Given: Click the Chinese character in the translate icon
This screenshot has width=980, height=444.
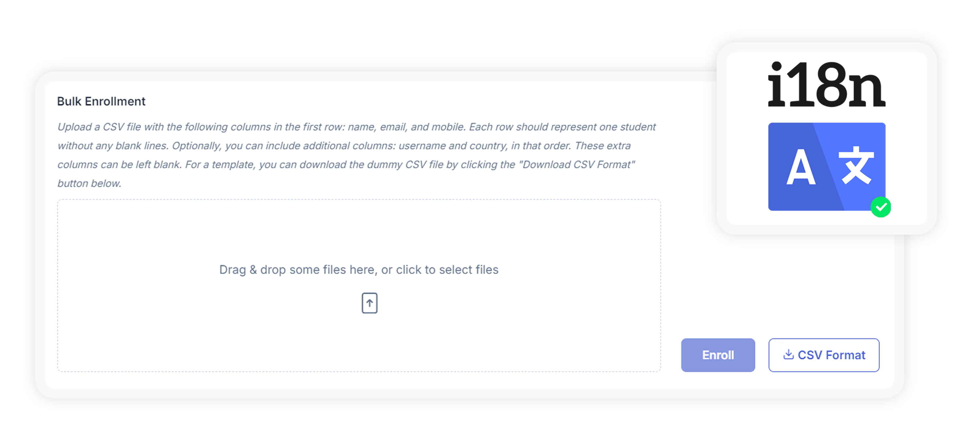Looking at the screenshot, I should pos(856,165).
